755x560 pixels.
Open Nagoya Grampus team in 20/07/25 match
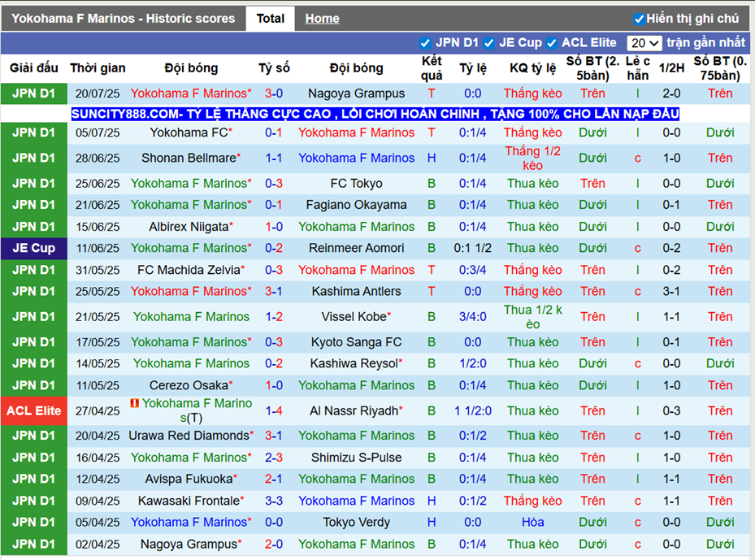[356, 93]
